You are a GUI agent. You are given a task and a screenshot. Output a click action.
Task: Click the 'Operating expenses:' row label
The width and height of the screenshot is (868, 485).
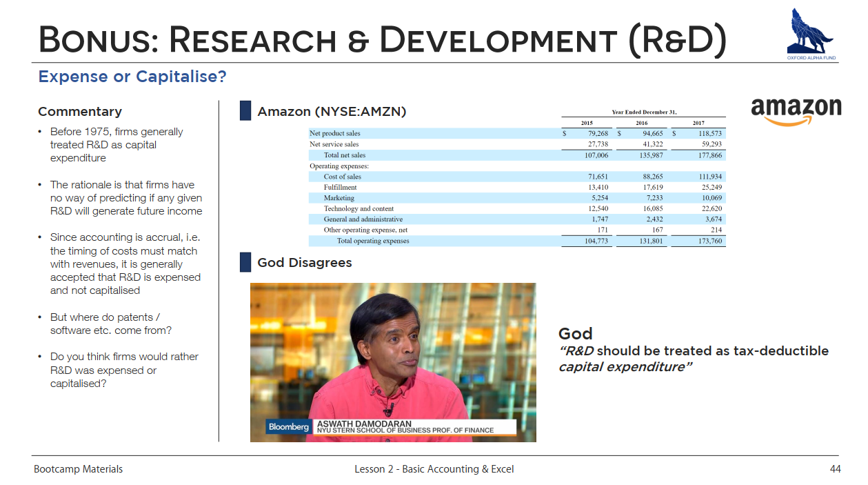339,166
